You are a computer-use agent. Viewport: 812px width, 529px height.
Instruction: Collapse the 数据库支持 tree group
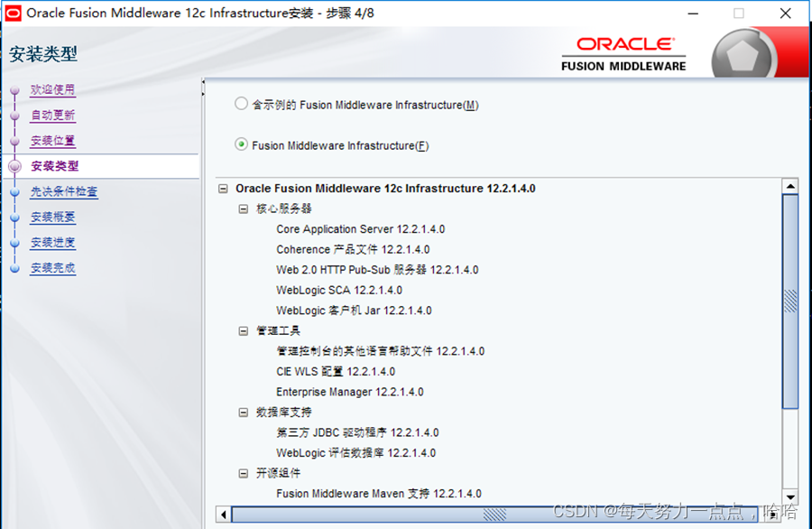click(x=244, y=413)
